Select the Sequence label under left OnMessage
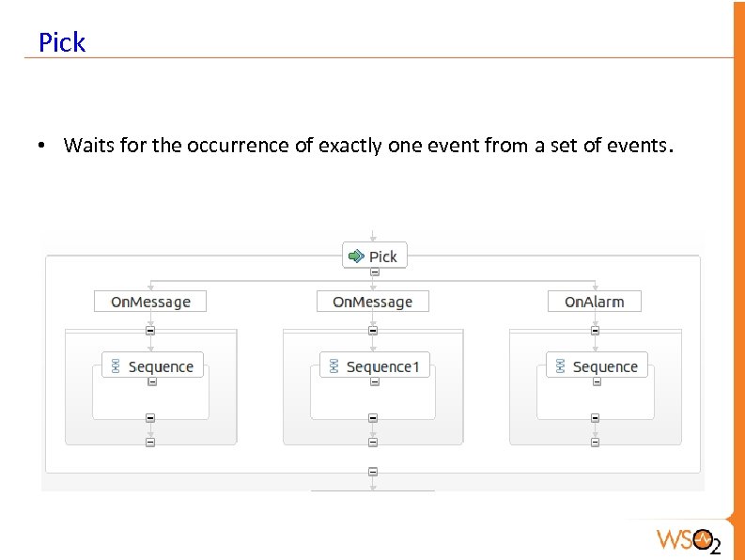The height and width of the screenshot is (560, 745). tap(161, 366)
